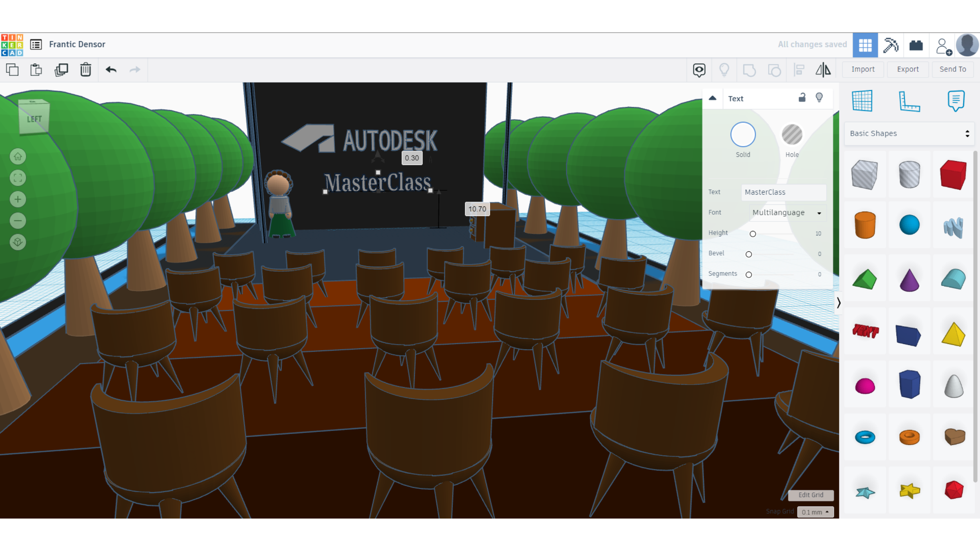The image size is (980, 551).
Task: Click the Export button
Action: click(907, 69)
